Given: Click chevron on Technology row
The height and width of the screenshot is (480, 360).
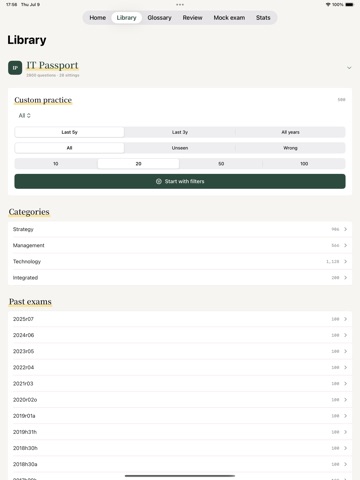Looking at the screenshot, I should (x=346, y=261).
